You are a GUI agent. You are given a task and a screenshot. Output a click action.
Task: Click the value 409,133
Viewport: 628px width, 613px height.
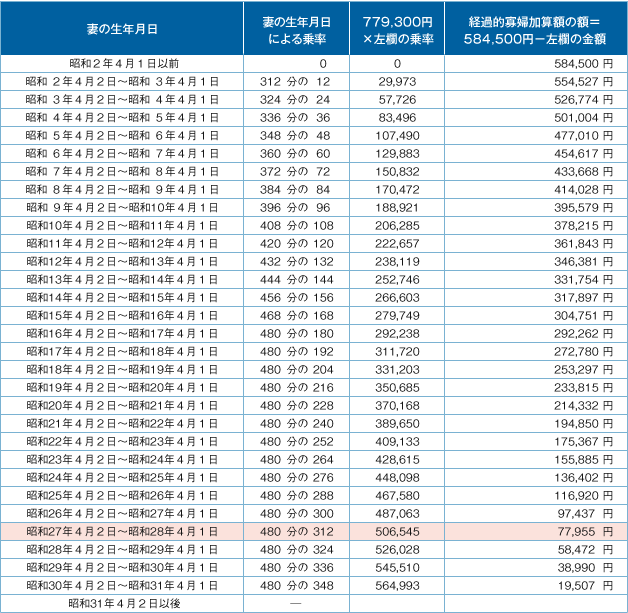point(397,442)
